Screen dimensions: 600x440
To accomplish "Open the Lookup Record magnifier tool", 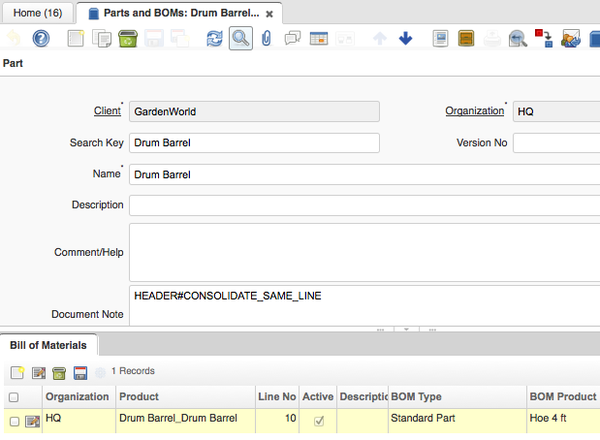I will tap(240, 39).
